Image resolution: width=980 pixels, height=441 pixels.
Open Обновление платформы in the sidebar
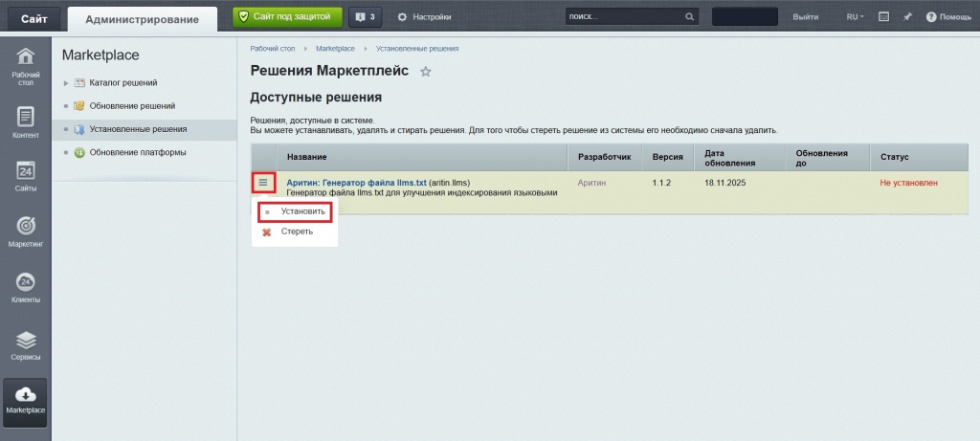(x=137, y=152)
